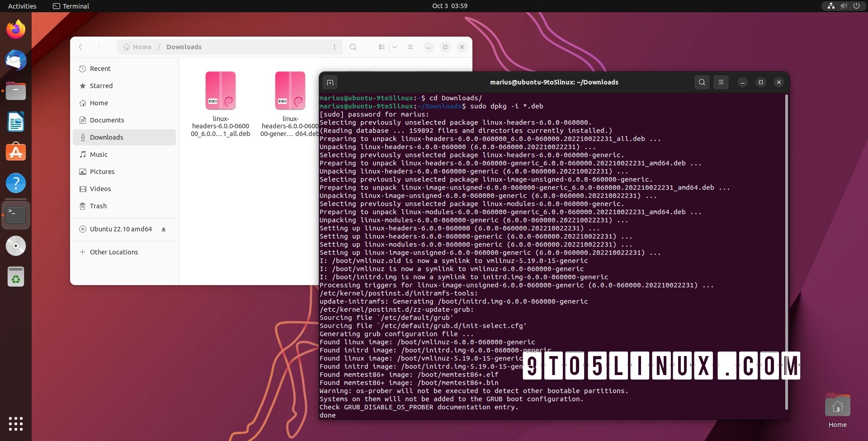This screenshot has height=441, width=868.
Task: Go back using the Files back arrow
Action: (80, 47)
